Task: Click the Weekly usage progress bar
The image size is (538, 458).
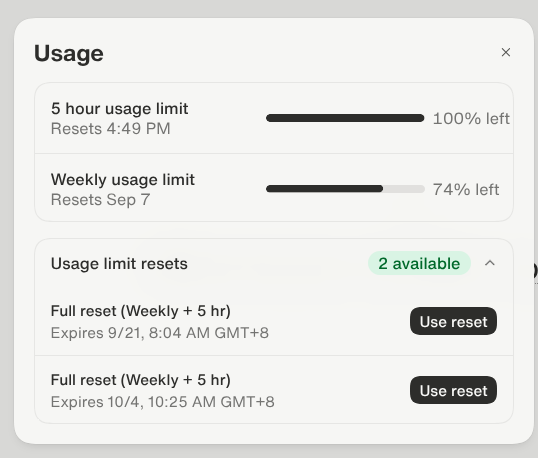Action: click(x=345, y=189)
